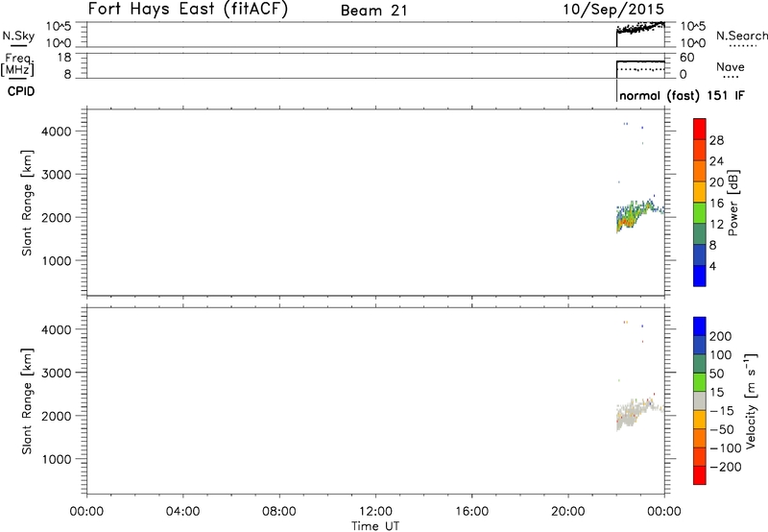Pick the blue top Velocity colorbar segment
Screen dimensions: 768x532
pos(700,326)
